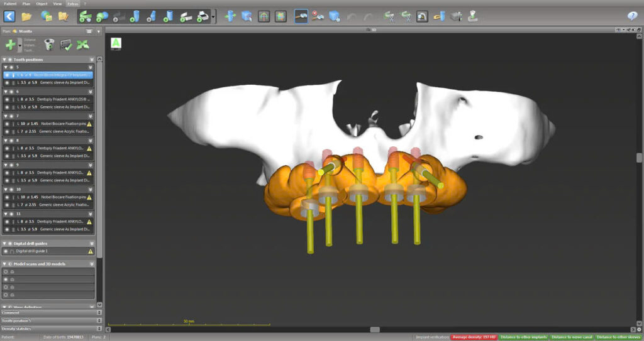Viewport: 644px width, 341px height.
Task: Toggle visibility of tooth position 7 Nobel Biocare pin
Action: (6, 124)
